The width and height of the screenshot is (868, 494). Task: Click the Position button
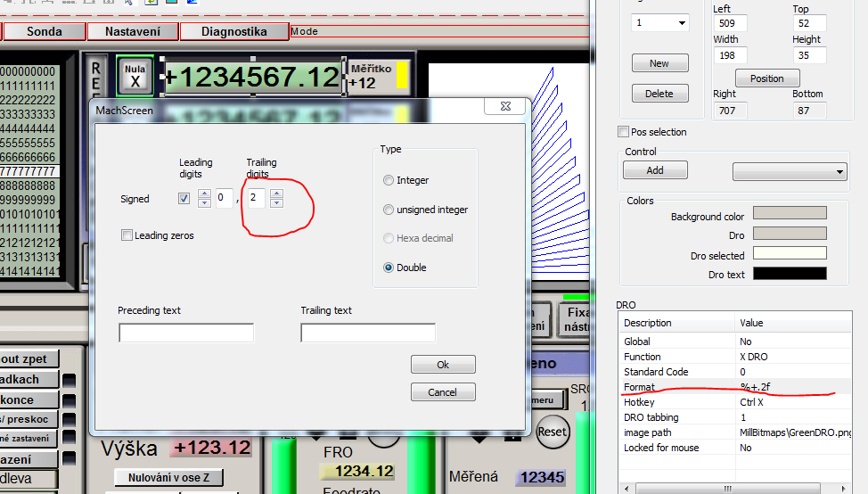point(766,78)
